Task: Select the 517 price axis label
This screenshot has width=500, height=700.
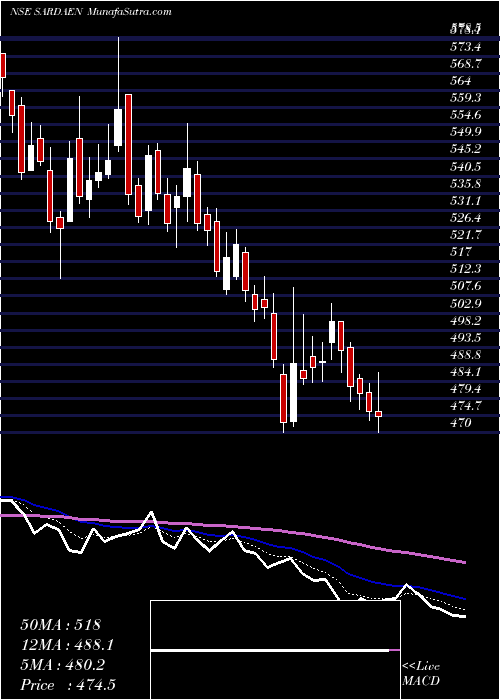Action: click(x=461, y=252)
